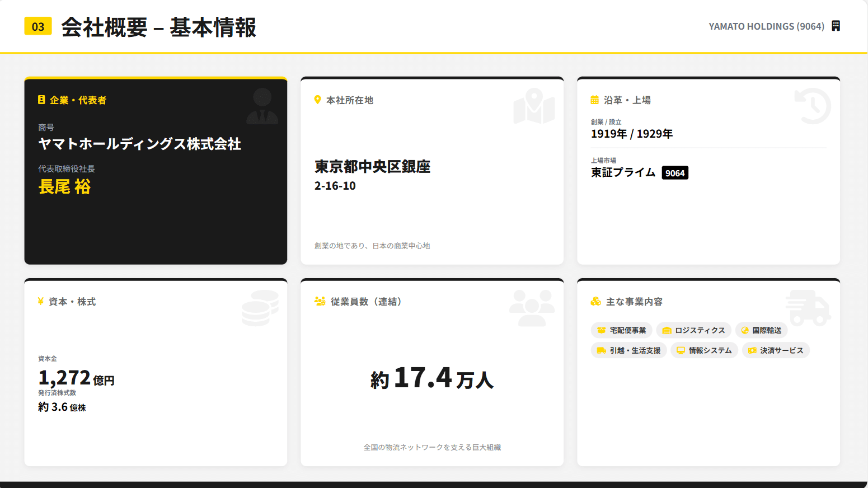
Task: Click the president name 長尾 裕
Action: 64,186
